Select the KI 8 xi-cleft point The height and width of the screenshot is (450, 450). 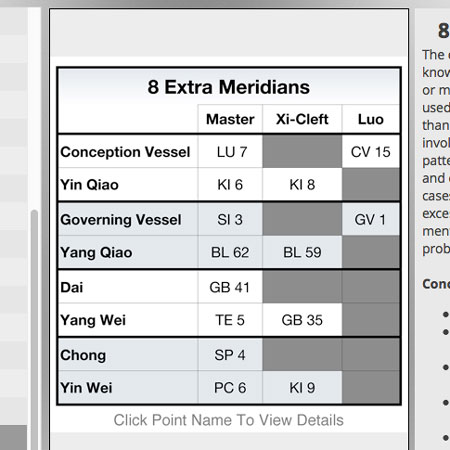pyautogui.click(x=302, y=185)
